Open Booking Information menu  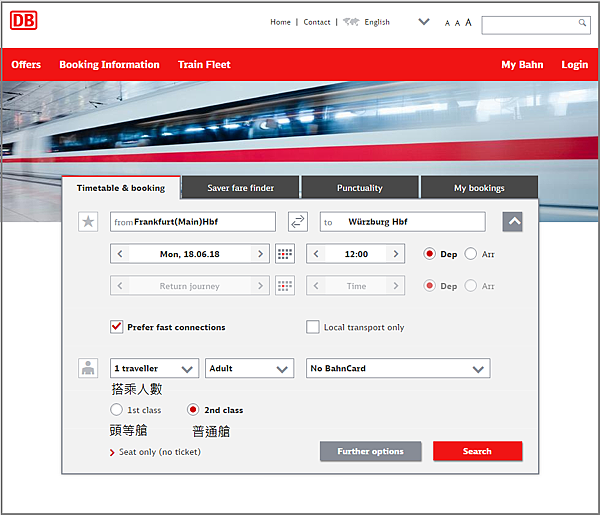(x=109, y=65)
